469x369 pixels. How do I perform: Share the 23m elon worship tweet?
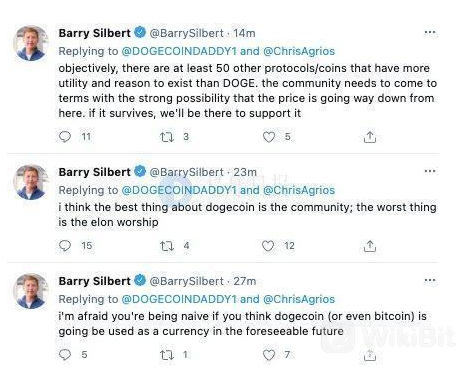point(370,246)
